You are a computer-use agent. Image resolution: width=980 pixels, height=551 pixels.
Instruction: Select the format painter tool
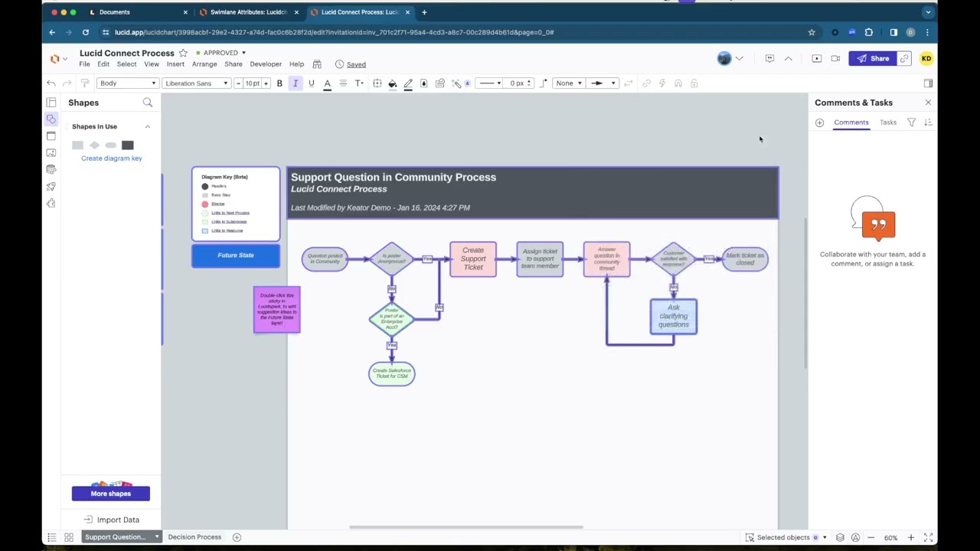[x=85, y=83]
